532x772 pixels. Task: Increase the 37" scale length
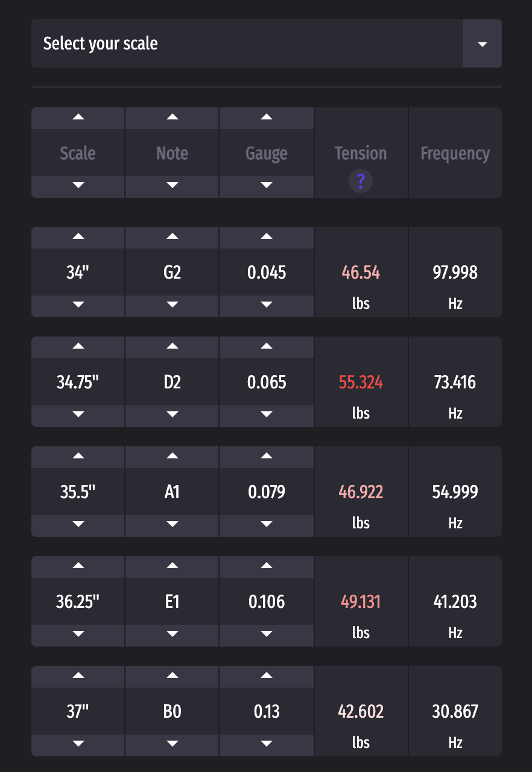(x=78, y=676)
